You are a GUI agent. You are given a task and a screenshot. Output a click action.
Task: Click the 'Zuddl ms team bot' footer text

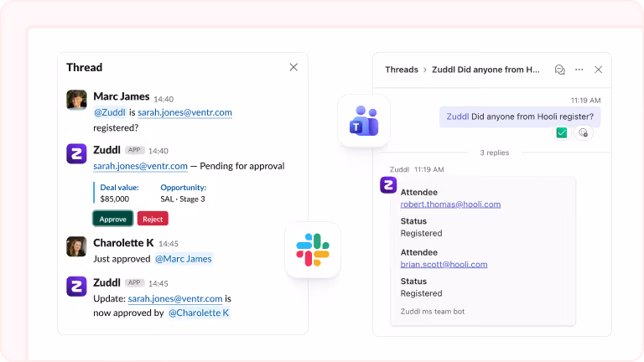(x=433, y=312)
